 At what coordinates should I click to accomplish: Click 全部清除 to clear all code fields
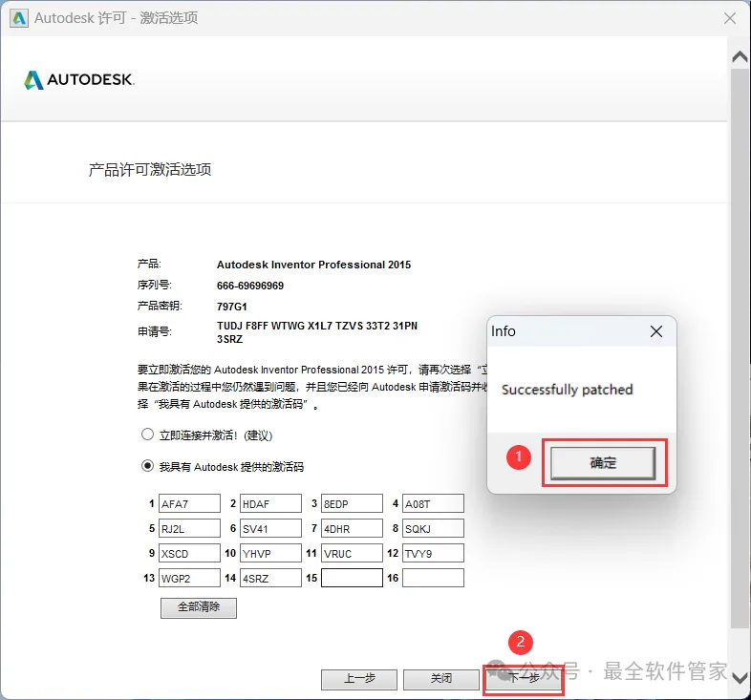[199, 607]
